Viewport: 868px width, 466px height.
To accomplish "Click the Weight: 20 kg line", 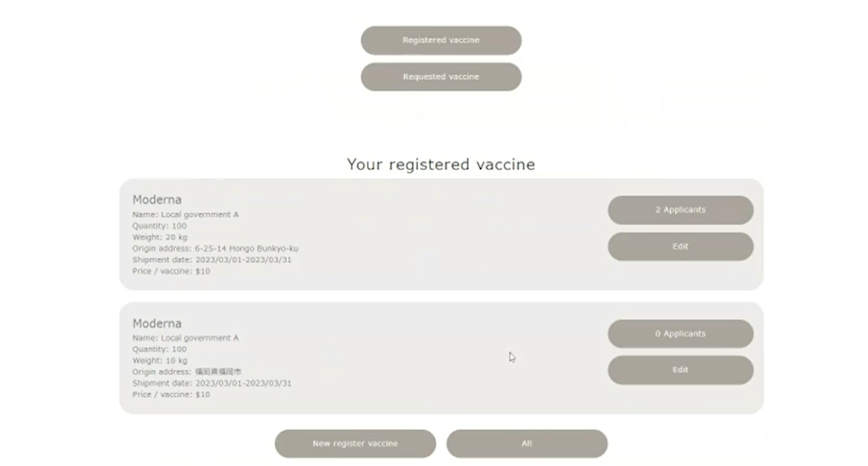I will tap(160, 237).
